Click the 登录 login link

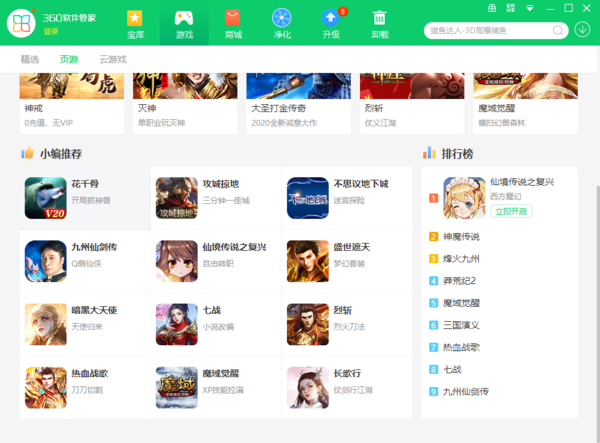50,32
